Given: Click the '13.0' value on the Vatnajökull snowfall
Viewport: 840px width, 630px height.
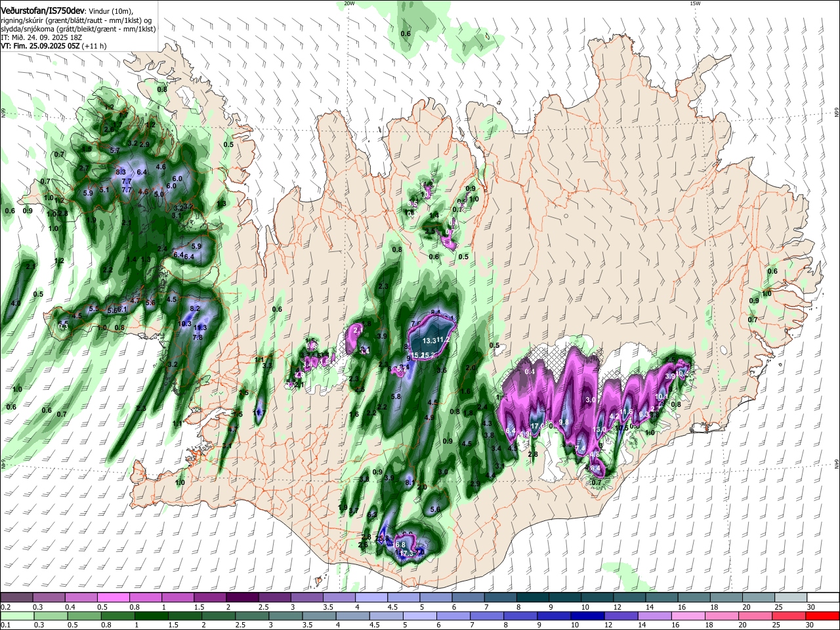Looking at the screenshot, I should pyautogui.click(x=599, y=430).
